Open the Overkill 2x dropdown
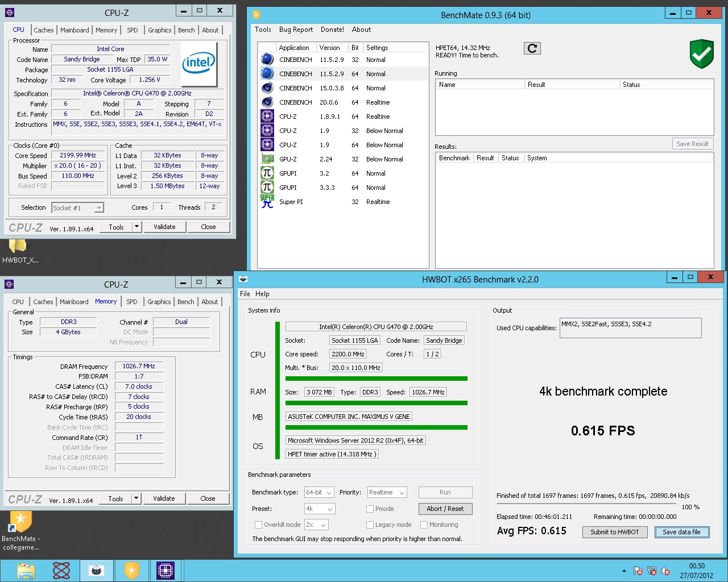The height and width of the screenshot is (582, 728). coord(317,525)
